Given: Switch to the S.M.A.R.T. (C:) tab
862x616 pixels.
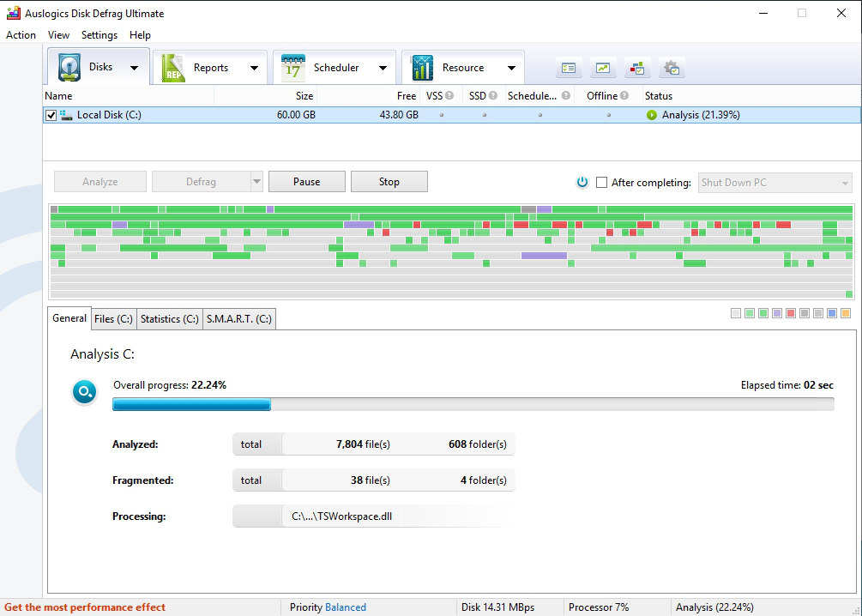Looking at the screenshot, I should click(239, 319).
